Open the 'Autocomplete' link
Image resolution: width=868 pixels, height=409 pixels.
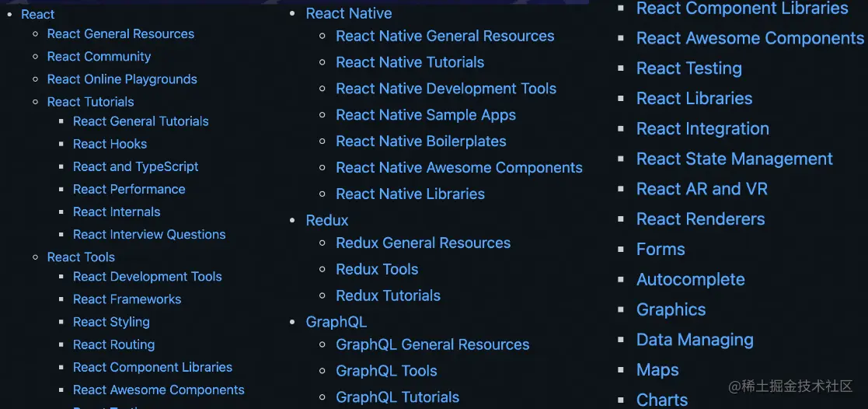pyautogui.click(x=690, y=279)
